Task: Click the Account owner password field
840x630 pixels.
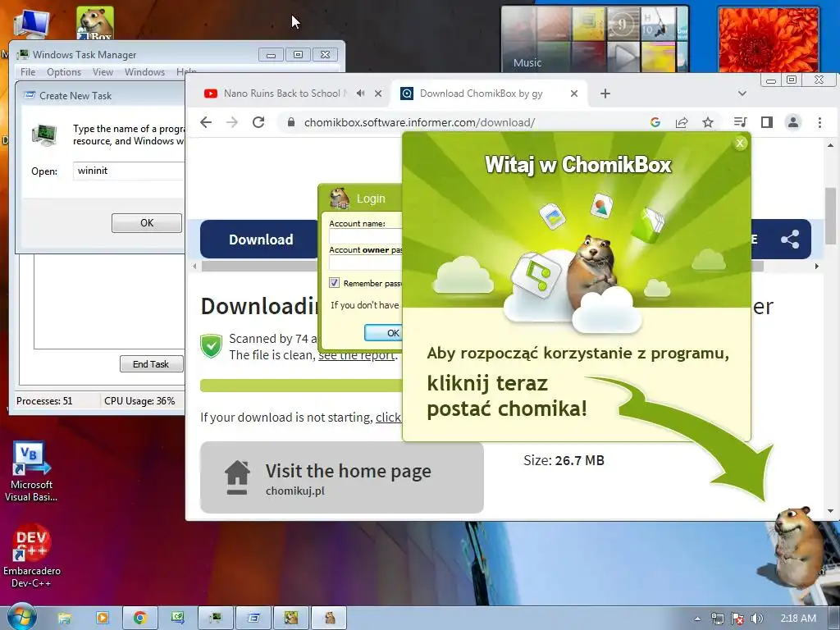Action: [x=366, y=262]
